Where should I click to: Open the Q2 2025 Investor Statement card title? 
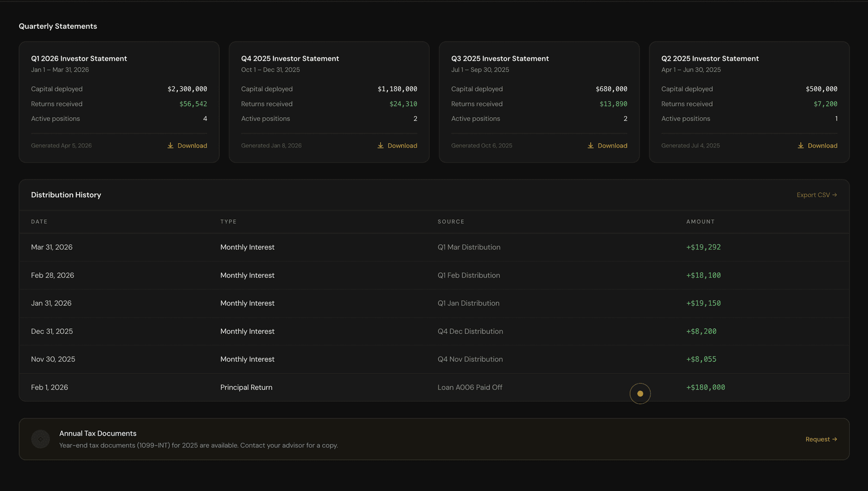pyautogui.click(x=710, y=59)
